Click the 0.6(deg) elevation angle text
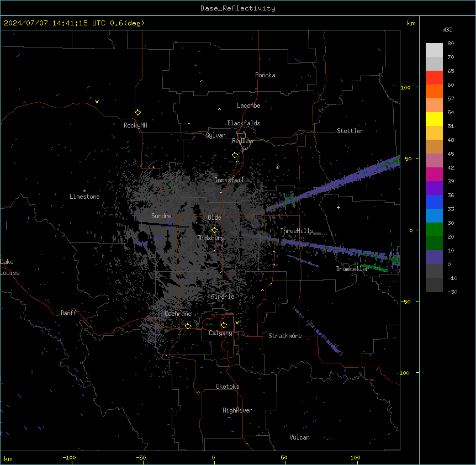The height and width of the screenshot is (465, 476). coord(127,23)
